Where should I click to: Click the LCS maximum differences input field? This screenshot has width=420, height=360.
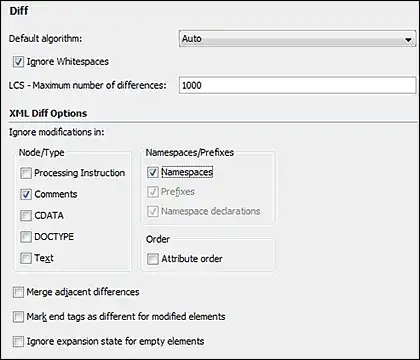pos(297,85)
